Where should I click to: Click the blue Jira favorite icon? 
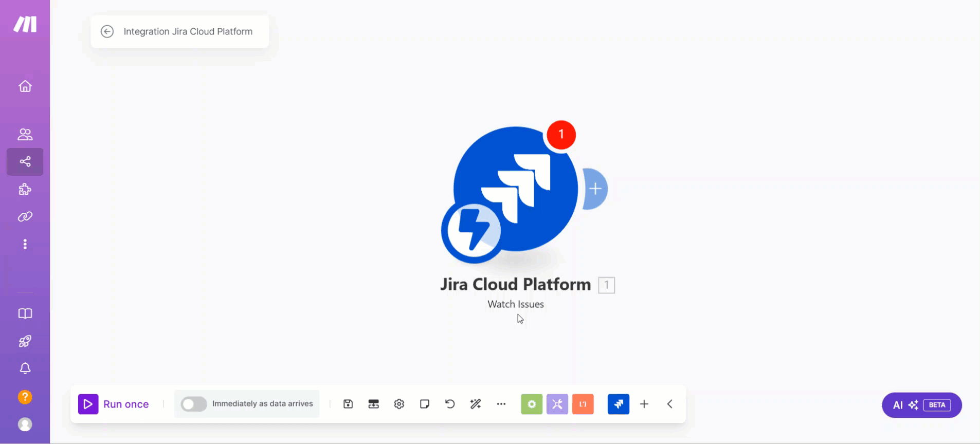pos(619,404)
